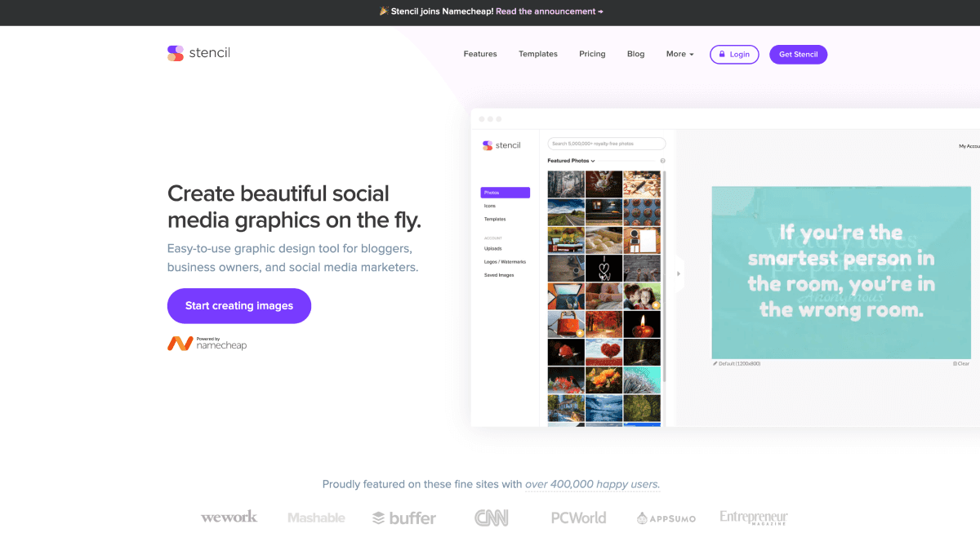Go to Templates in the top navigation

[x=538, y=54]
